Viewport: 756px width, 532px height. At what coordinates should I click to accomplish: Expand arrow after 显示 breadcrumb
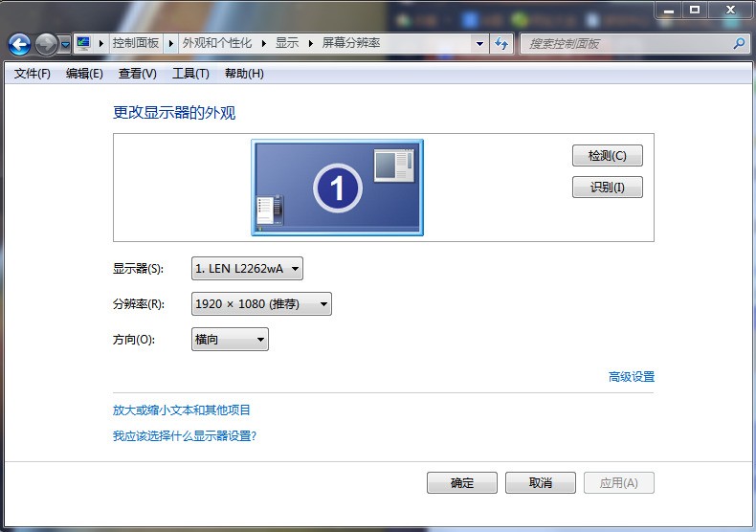310,43
